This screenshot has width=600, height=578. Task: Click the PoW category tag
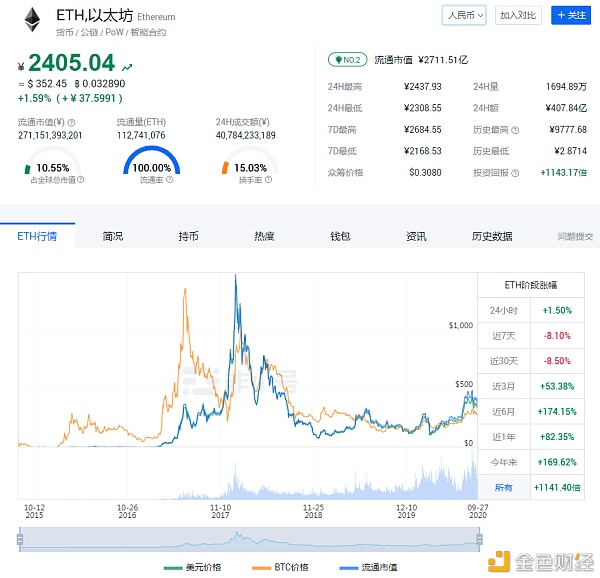pos(114,33)
